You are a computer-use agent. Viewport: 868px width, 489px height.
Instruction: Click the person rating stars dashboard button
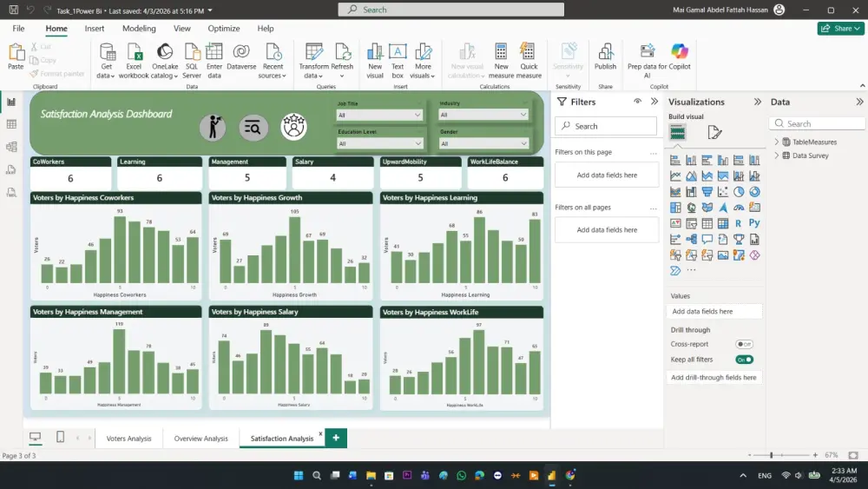pos(293,127)
